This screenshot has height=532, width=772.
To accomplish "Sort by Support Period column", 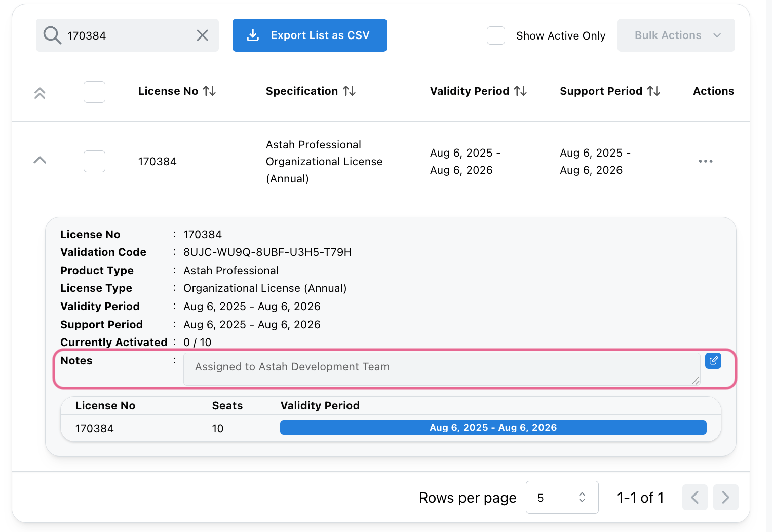I will [654, 91].
